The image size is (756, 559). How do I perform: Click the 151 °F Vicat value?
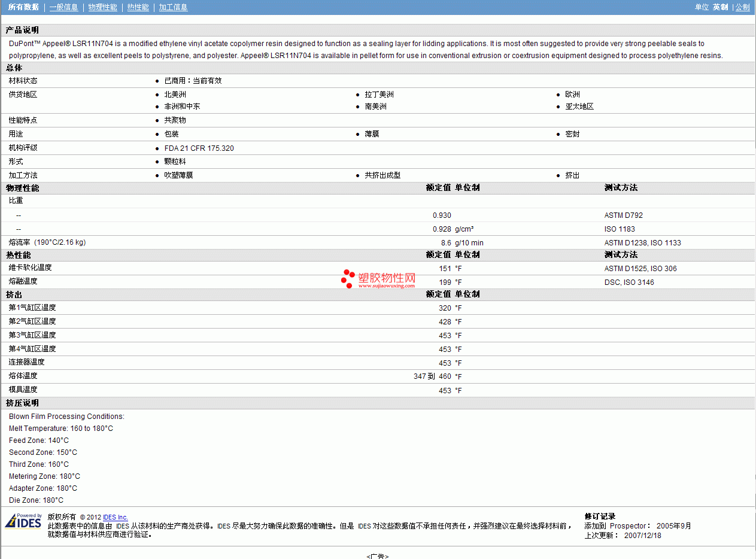coord(450,269)
